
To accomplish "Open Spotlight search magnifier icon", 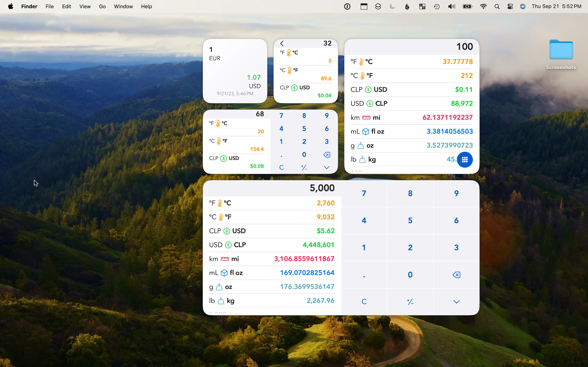I will pos(497,7).
